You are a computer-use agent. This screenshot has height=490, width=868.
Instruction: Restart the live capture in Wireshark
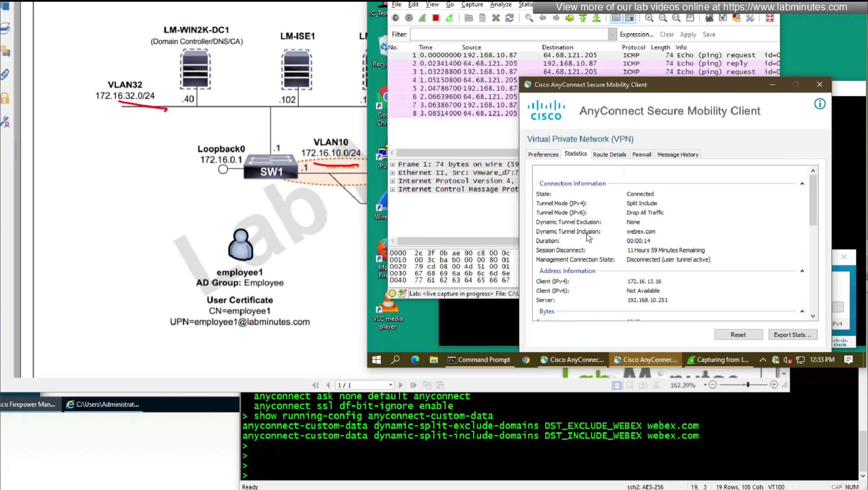click(450, 18)
